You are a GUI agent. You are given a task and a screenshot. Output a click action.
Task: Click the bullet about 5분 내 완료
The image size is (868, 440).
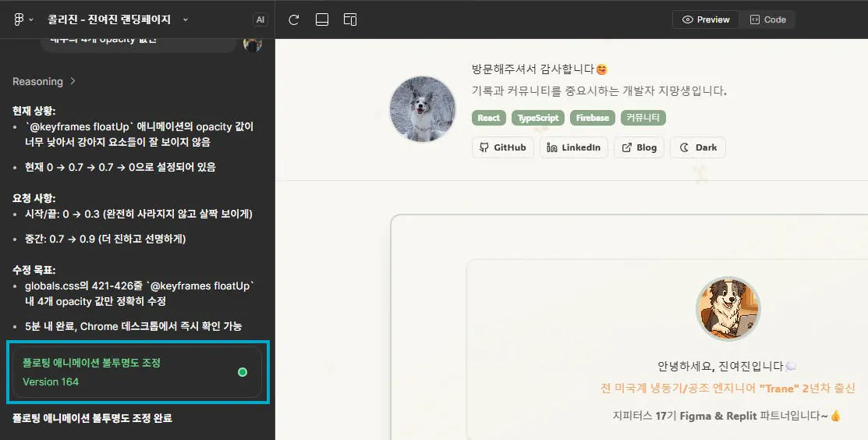[133, 326]
